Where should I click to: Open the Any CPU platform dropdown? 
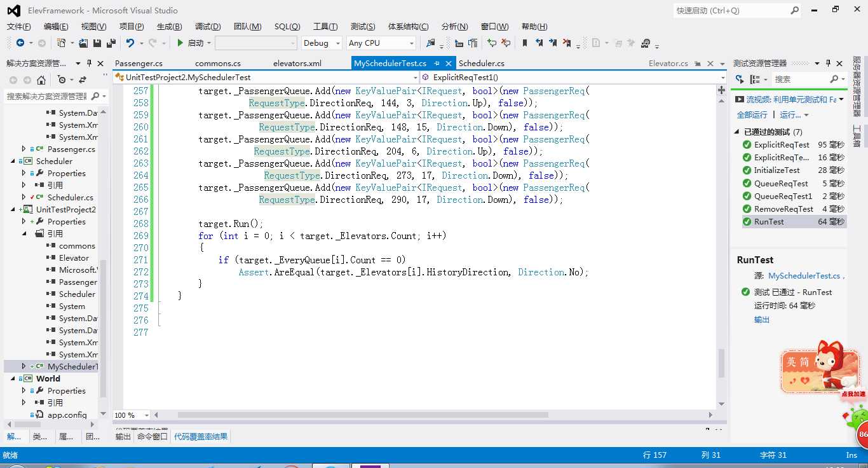411,43
